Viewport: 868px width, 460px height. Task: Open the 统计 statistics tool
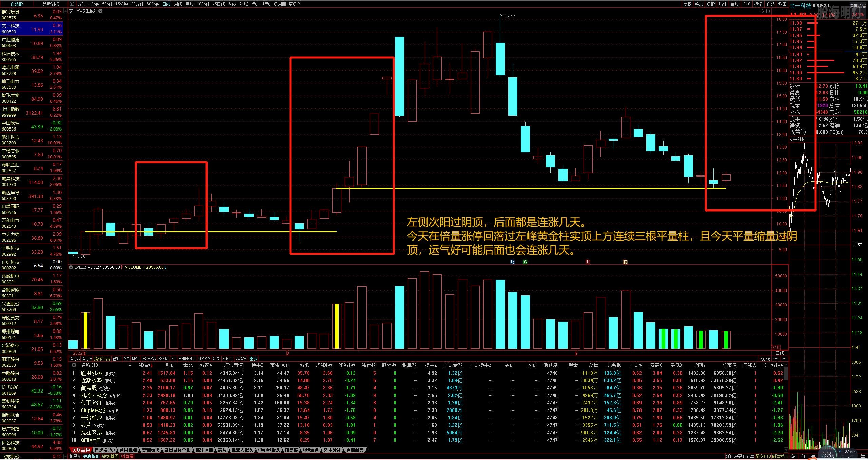[723, 4]
